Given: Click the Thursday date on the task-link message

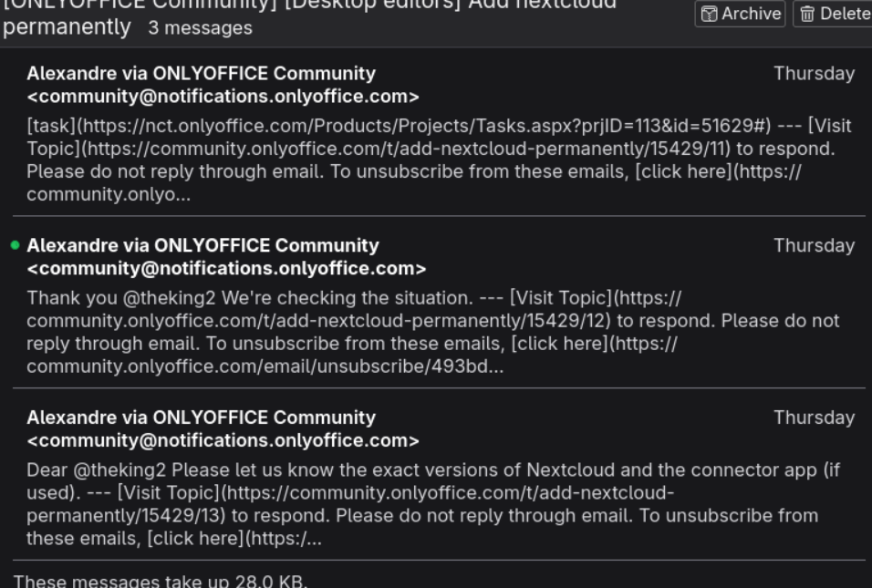Looking at the screenshot, I should [814, 73].
